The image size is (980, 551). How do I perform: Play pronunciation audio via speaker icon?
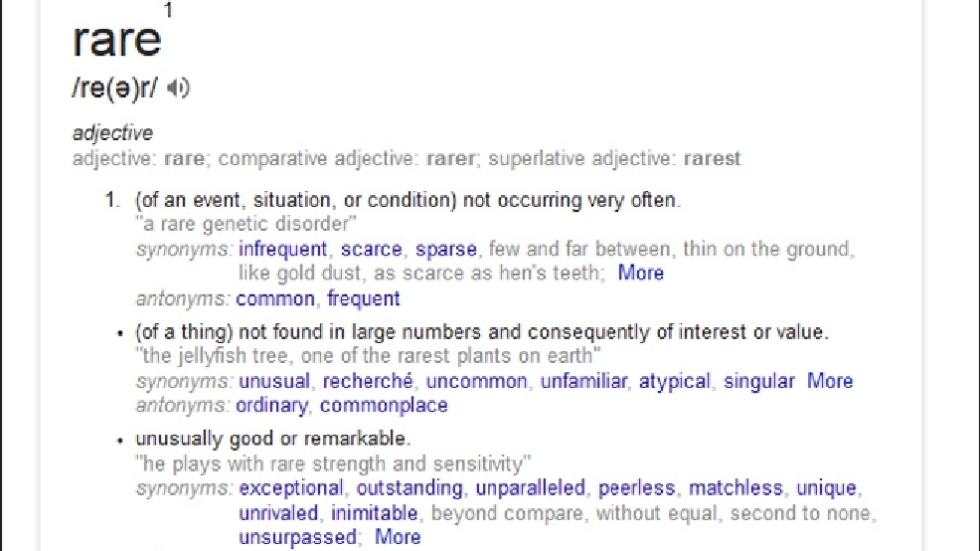[178, 88]
